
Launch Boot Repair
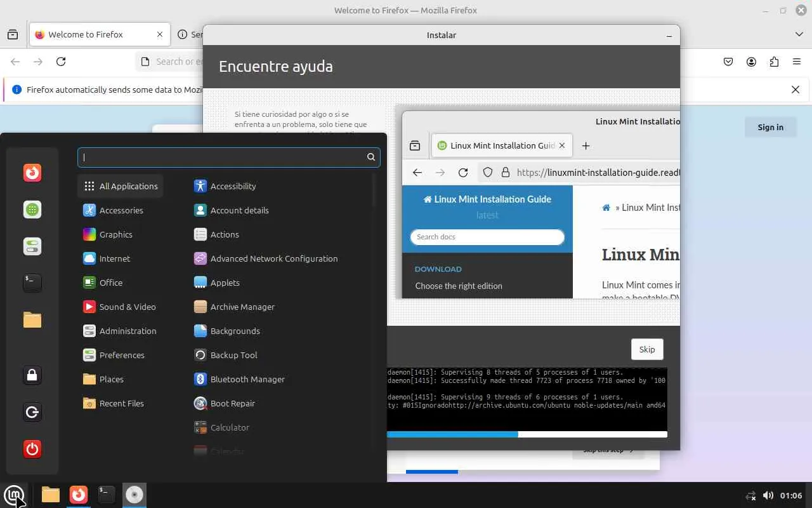point(279,403)
